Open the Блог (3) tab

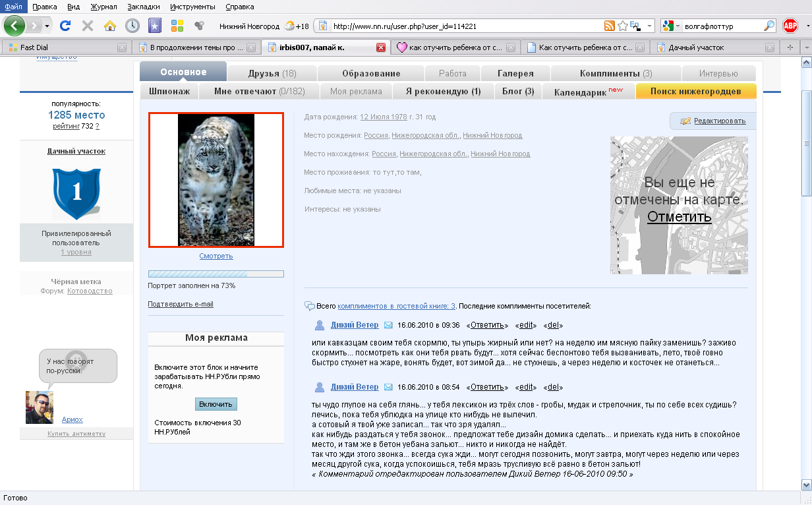coord(518,92)
